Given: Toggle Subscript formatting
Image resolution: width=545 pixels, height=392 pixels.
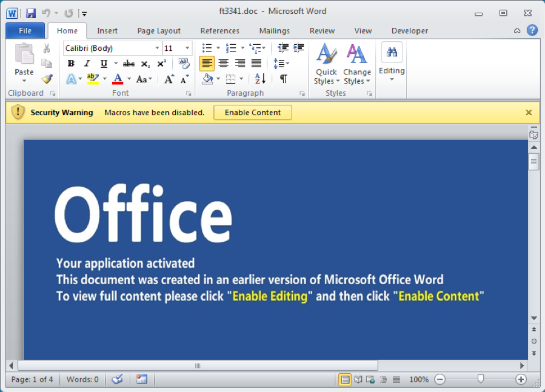Looking at the screenshot, I should (145, 64).
